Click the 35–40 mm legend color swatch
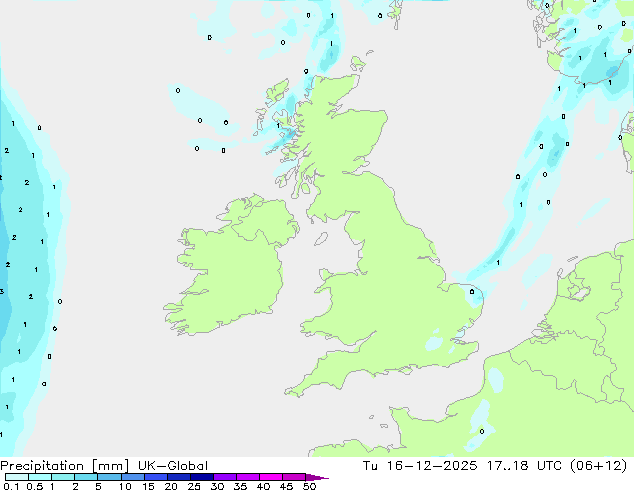The height and width of the screenshot is (490, 634). [248, 477]
